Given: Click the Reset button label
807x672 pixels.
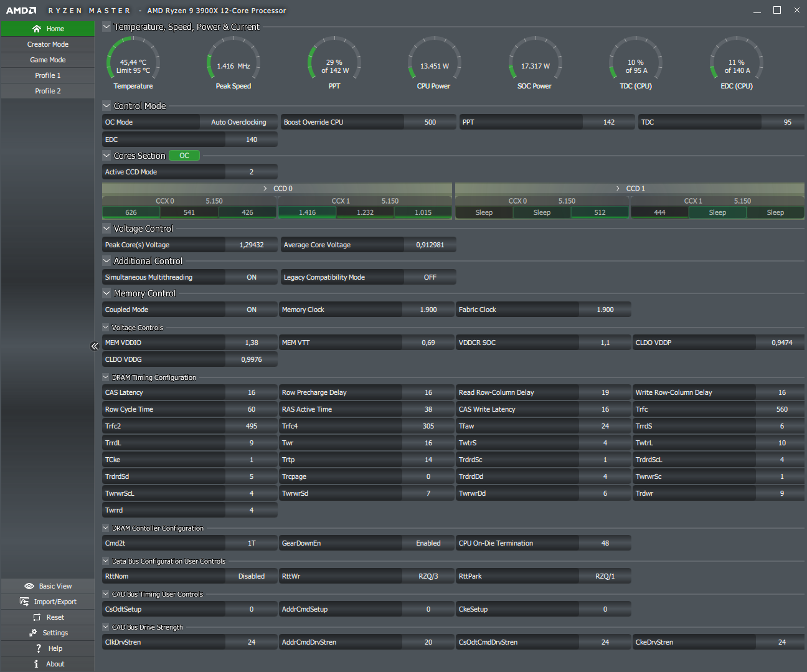Looking at the screenshot, I should pyautogui.click(x=55, y=617).
